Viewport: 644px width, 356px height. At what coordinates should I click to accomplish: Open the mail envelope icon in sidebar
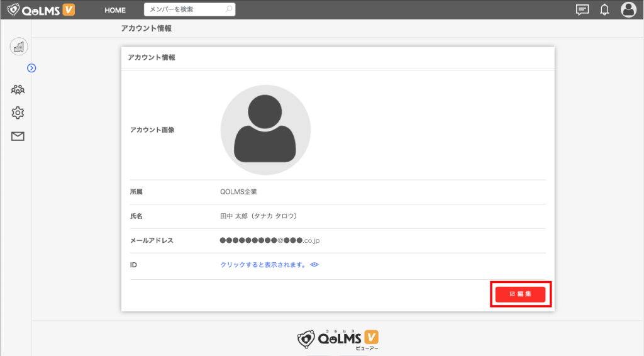coord(18,136)
